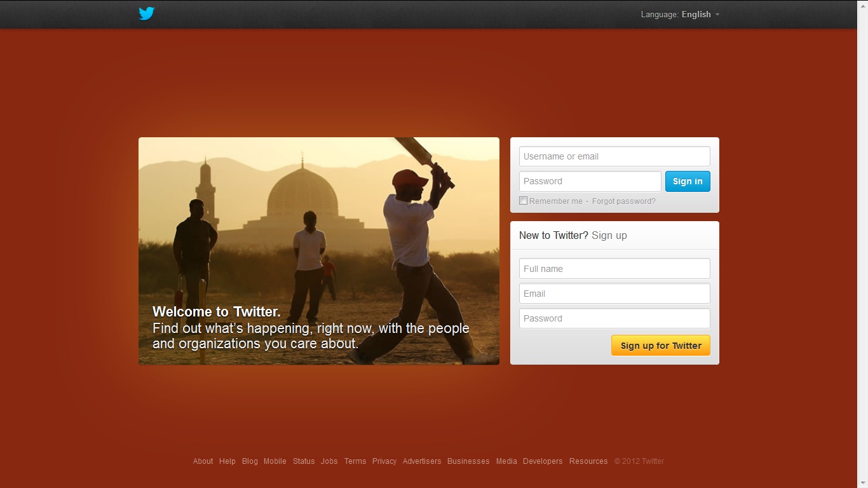This screenshot has height=488, width=868.
Task: Open the Language English dropdown
Action: coord(680,15)
